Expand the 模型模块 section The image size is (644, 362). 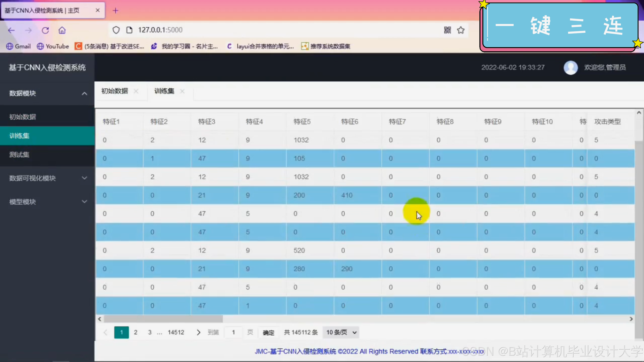[47, 202]
